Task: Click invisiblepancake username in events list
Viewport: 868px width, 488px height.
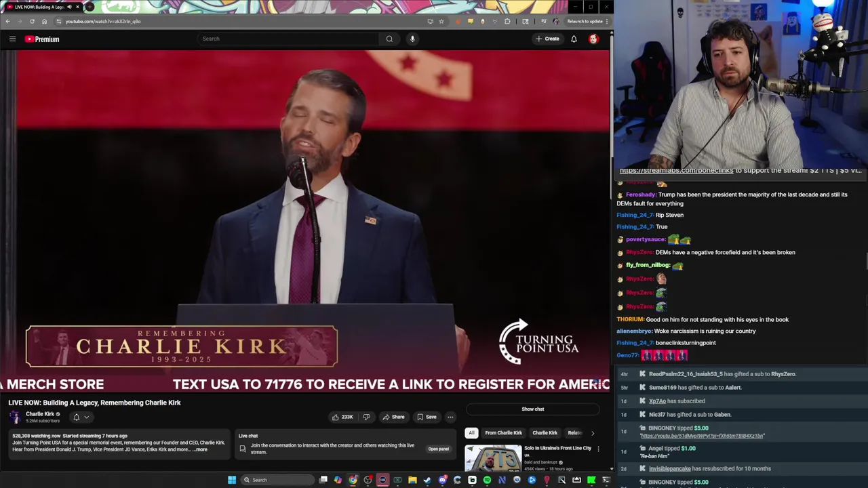Action: coord(669,468)
